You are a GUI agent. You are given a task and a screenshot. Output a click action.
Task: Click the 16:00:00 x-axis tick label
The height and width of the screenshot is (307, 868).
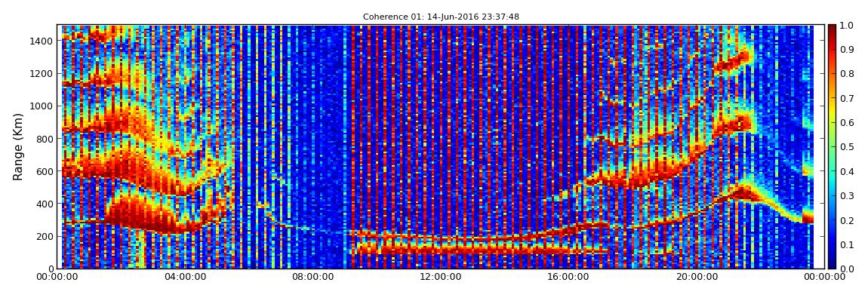(x=570, y=277)
